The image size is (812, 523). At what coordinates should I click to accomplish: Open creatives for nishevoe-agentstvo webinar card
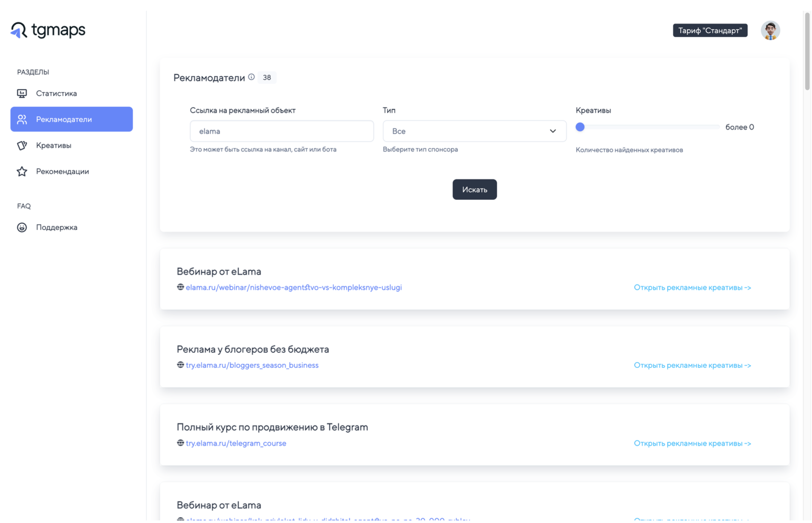(692, 287)
